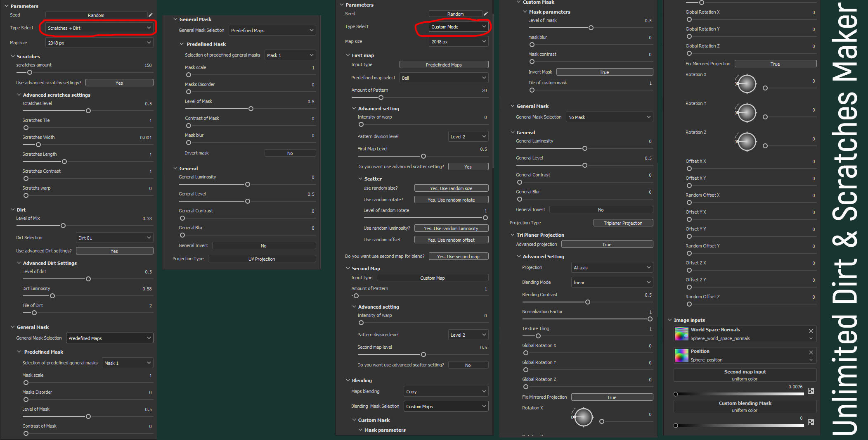Click Seed pencil icon above Custom Mode dropdown

(x=486, y=14)
